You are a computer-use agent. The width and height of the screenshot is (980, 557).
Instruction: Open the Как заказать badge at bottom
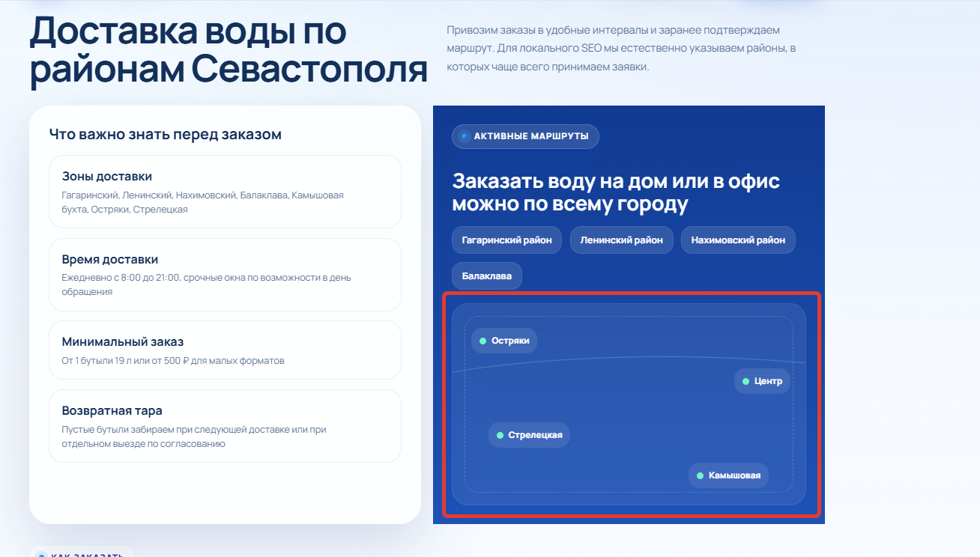[x=82, y=553]
